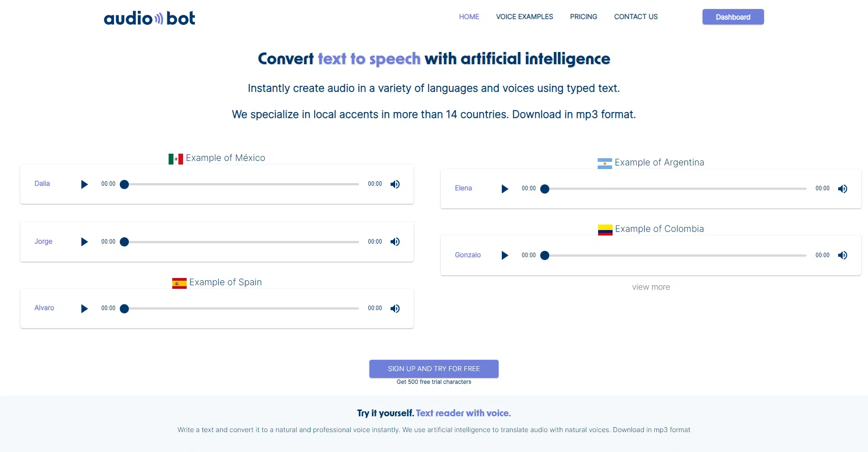
Task: Play Elena's Argentina voice sample
Action: pos(505,189)
